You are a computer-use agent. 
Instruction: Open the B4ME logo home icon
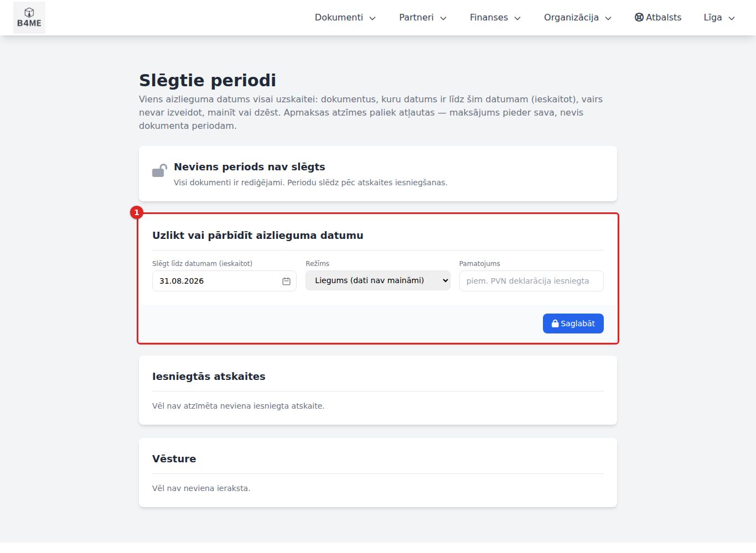[29, 18]
